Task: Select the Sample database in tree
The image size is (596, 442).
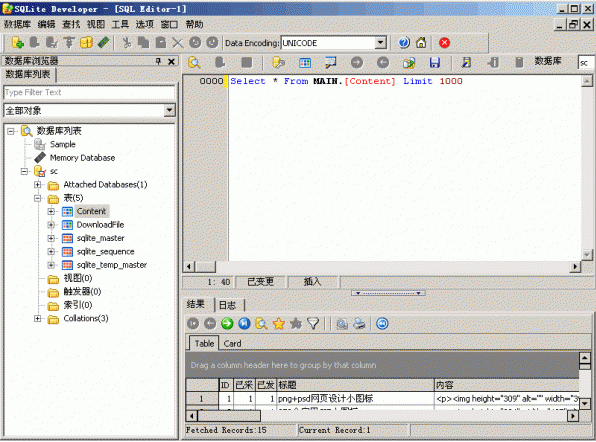Action: click(63, 144)
